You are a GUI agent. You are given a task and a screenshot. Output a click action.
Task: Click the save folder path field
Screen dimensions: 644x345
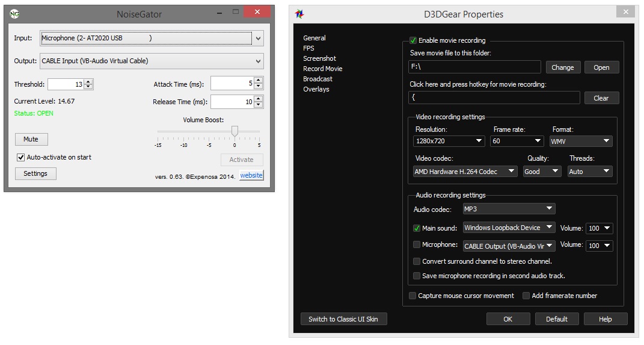pos(475,67)
